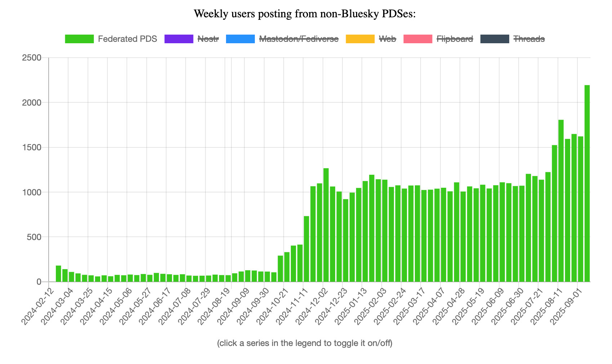The image size is (612, 364).
Task: Show the Mastodon/Fediverse series label
Action: pos(299,39)
